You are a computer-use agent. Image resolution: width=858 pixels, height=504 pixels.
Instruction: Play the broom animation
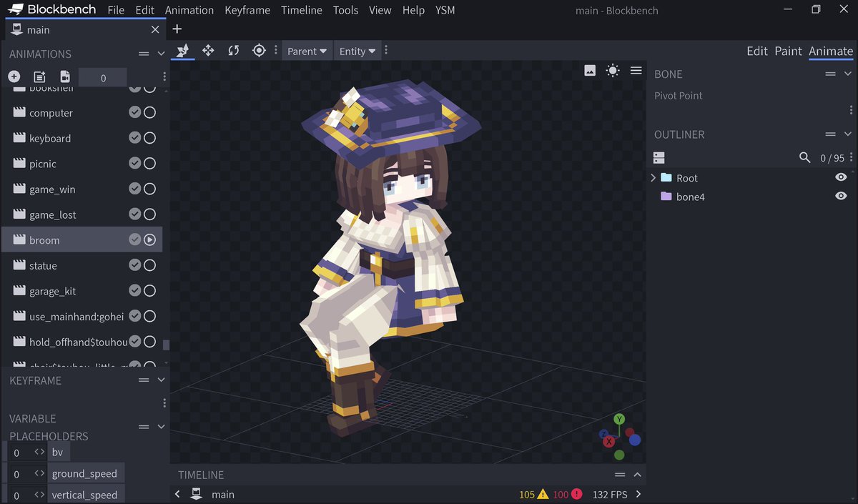149,240
